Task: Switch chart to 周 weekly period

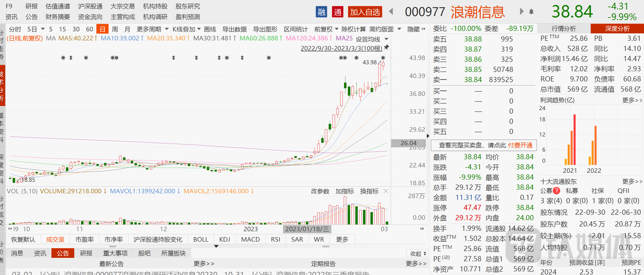Action: pyautogui.click(x=115, y=29)
